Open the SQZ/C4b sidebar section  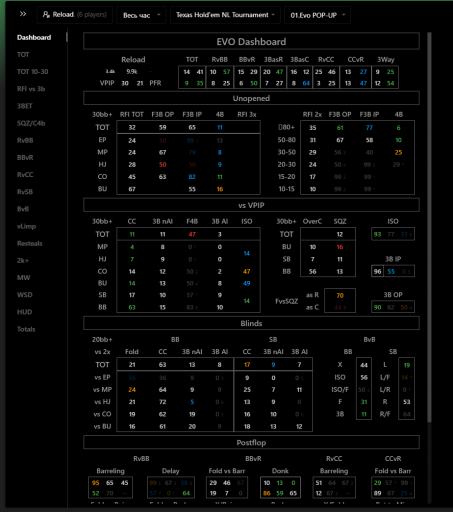click(x=31, y=123)
